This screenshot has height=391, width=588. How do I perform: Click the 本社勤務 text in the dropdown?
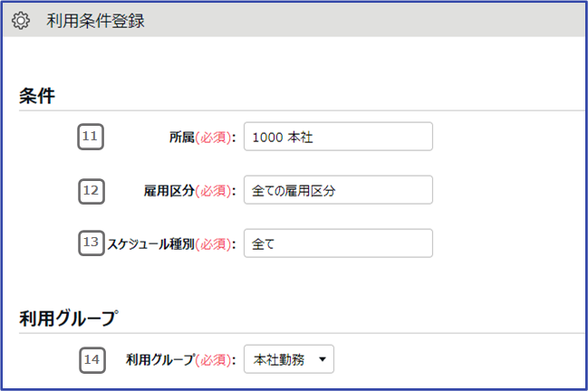tap(279, 360)
